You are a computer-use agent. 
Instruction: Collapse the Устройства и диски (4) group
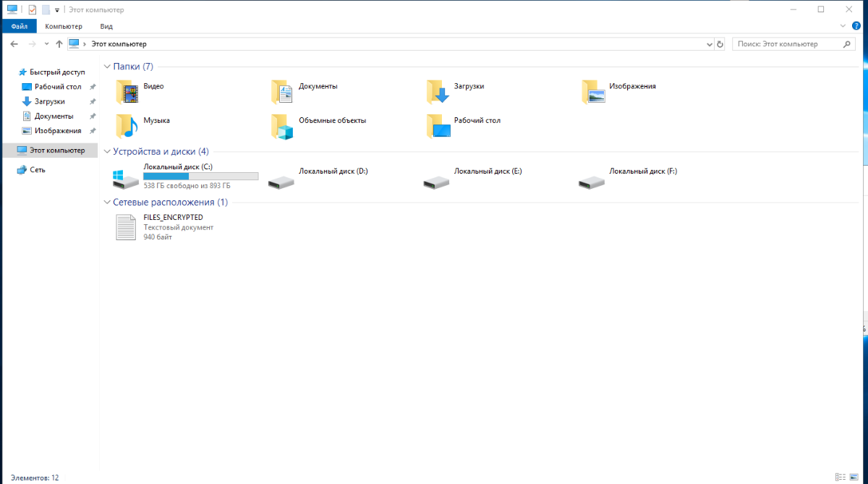108,152
